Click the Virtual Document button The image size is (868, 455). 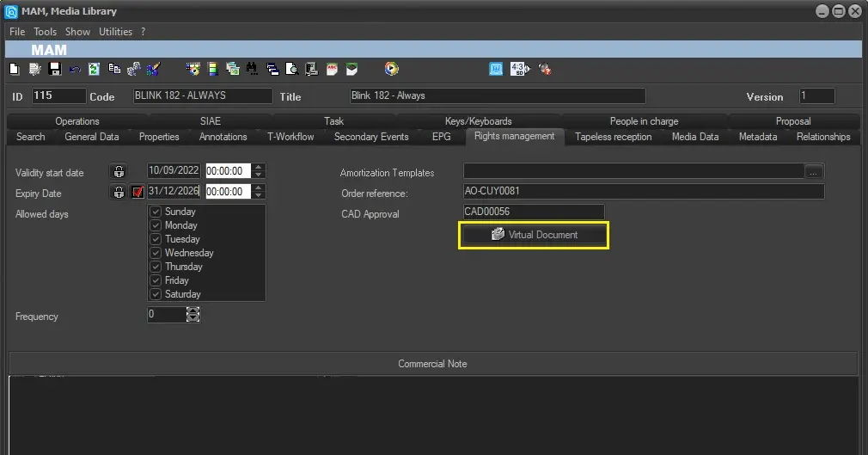point(534,235)
